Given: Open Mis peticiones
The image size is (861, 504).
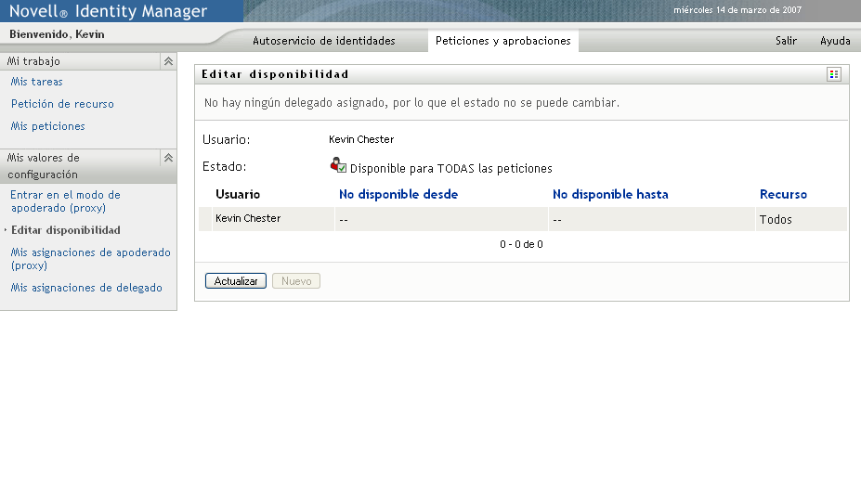Looking at the screenshot, I should [47, 126].
